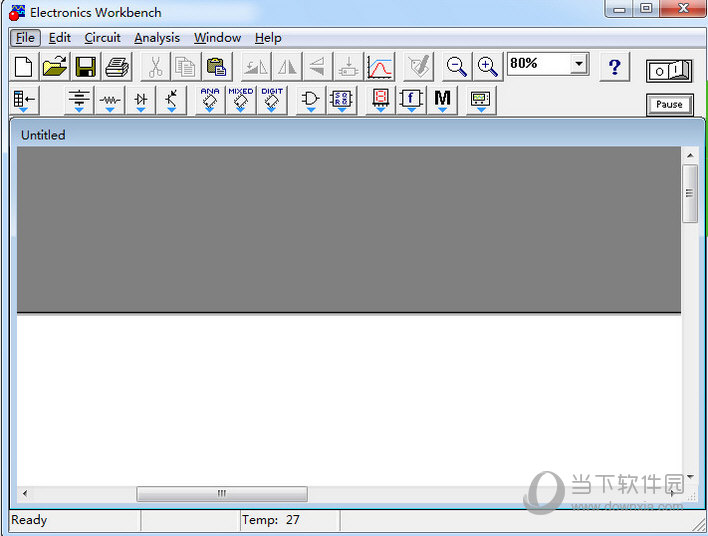This screenshot has height=536, width=708.
Task: Open the Controls function parts bin
Action: [x=411, y=100]
